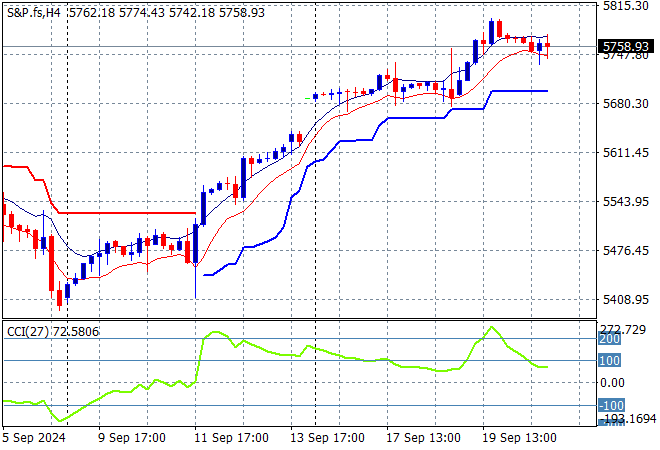The image size is (660, 450).
Task: Click the green CCI indicator line peak
Action: click(492, 327)
